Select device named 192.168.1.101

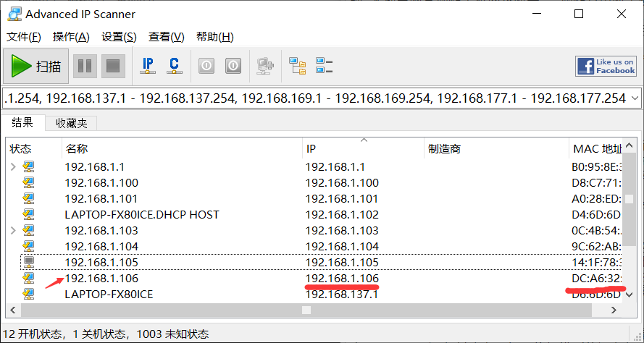[x=101, y=198]
